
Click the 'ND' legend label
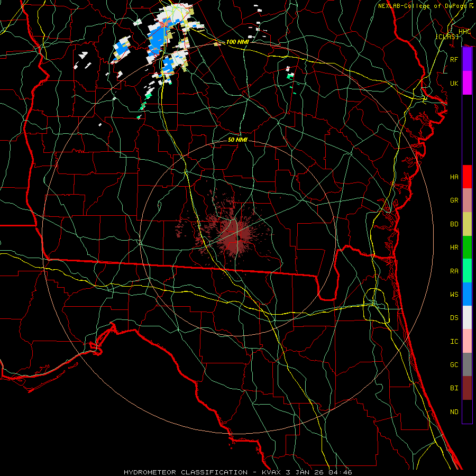point(454,412)
